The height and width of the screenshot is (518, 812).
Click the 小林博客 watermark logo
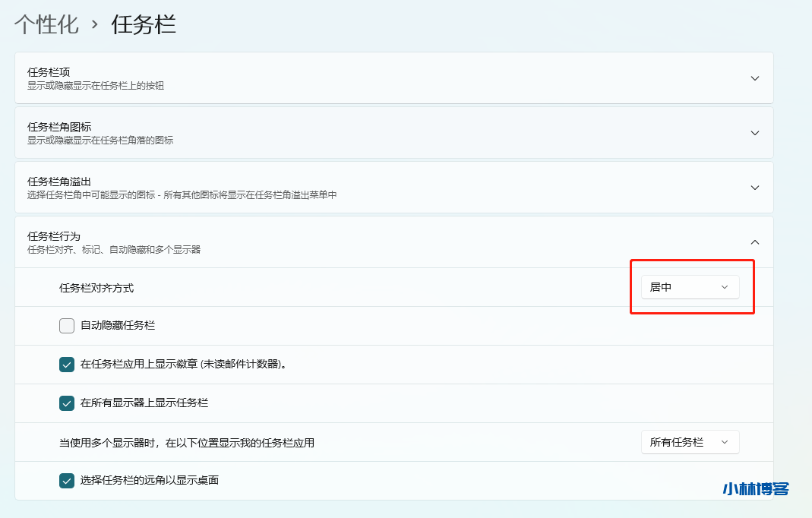tap(756, 488)
